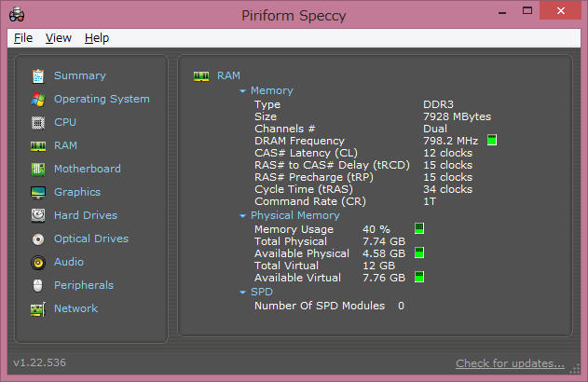Click the window resize grip in corner
Screen dimensions: 588x382
point(575,369)
